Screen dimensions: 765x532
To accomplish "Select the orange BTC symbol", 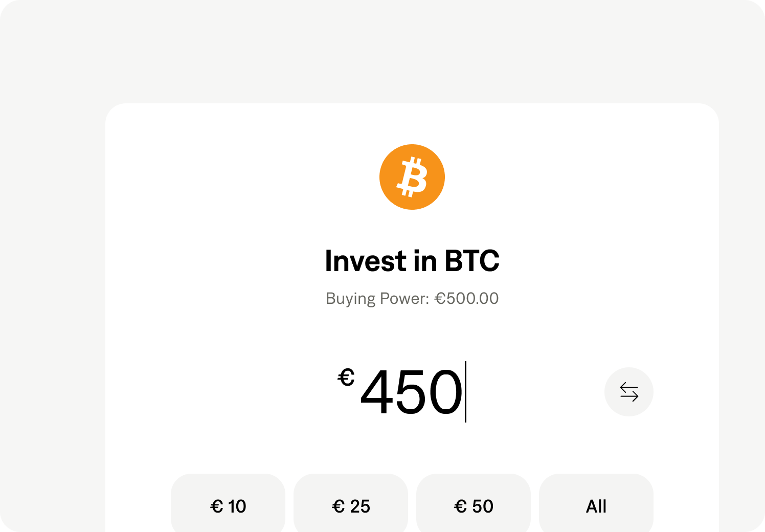I will coord(412,176).
